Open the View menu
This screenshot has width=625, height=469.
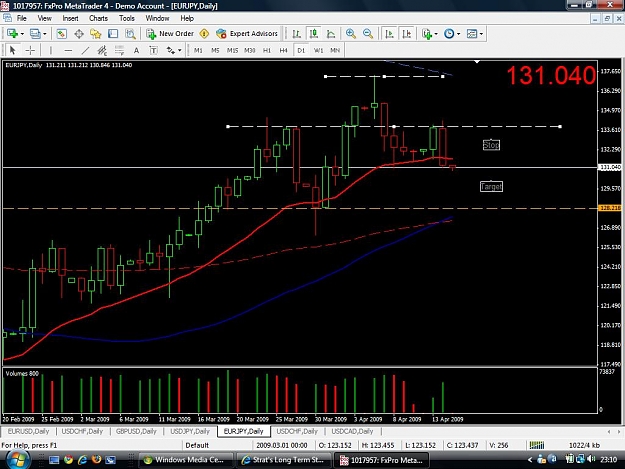44,18
